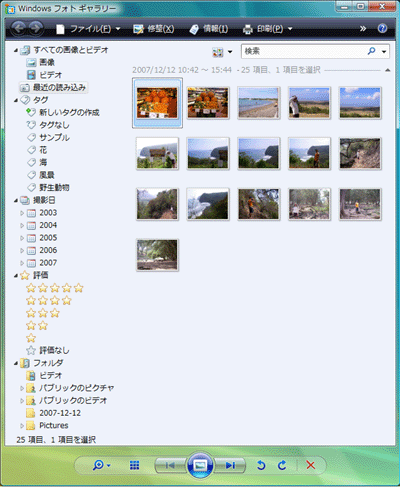
Task: Open the blue help question mark icon
Action: (382, 28)
